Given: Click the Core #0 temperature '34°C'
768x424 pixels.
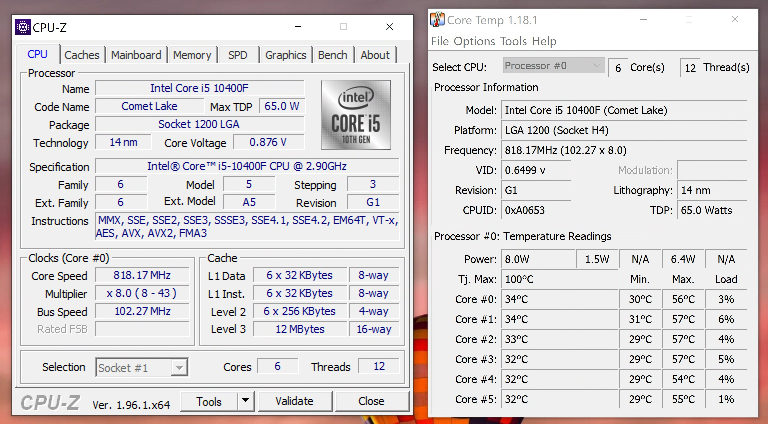Looking at the screenshot, I should click(x=558, y=299).
